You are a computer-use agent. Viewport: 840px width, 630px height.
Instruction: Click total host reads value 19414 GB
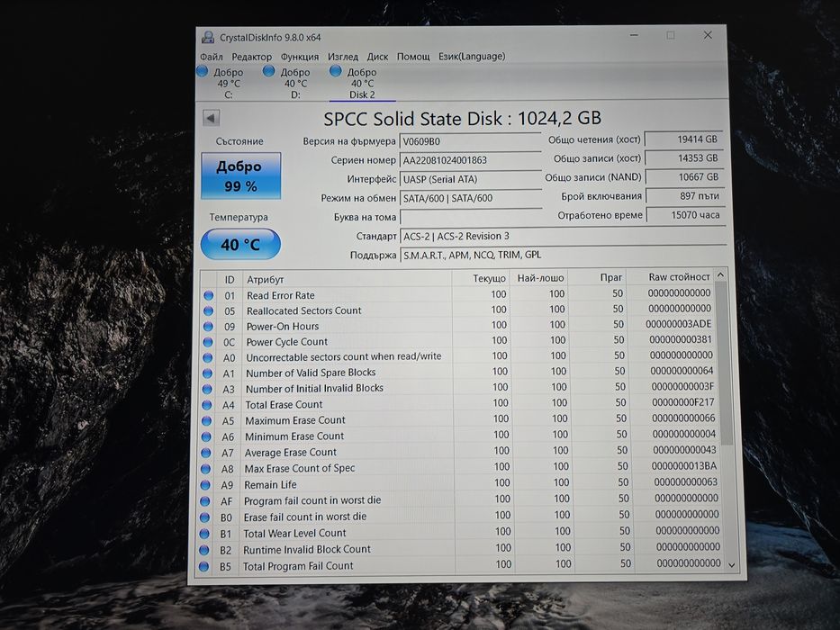(684, 139)
